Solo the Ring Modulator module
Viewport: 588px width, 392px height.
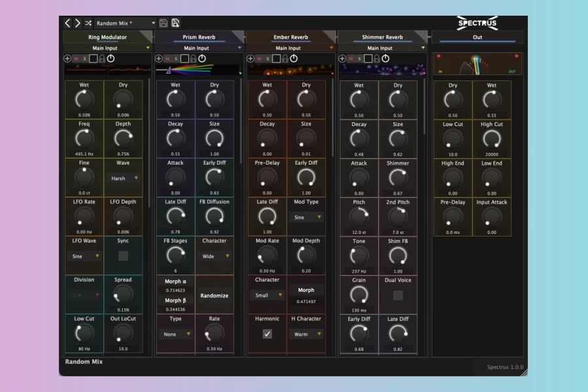pos(84,59)
